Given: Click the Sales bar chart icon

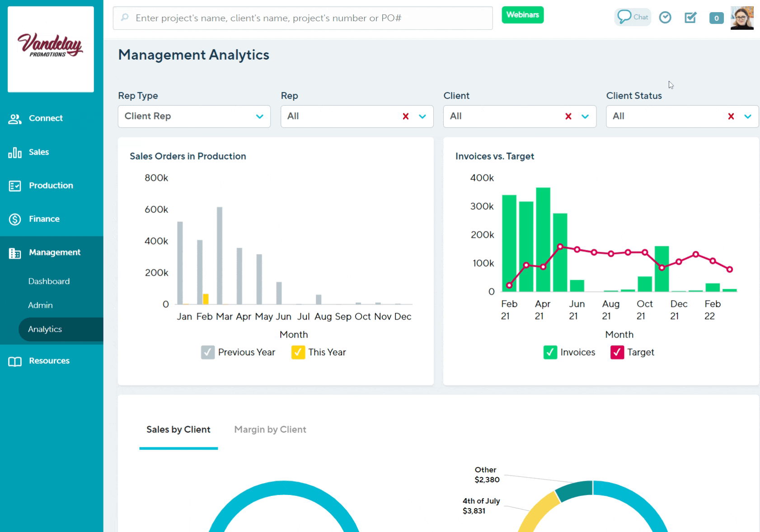Looking at the screenshot, I should pyautogui.click(x=15, y=153).
